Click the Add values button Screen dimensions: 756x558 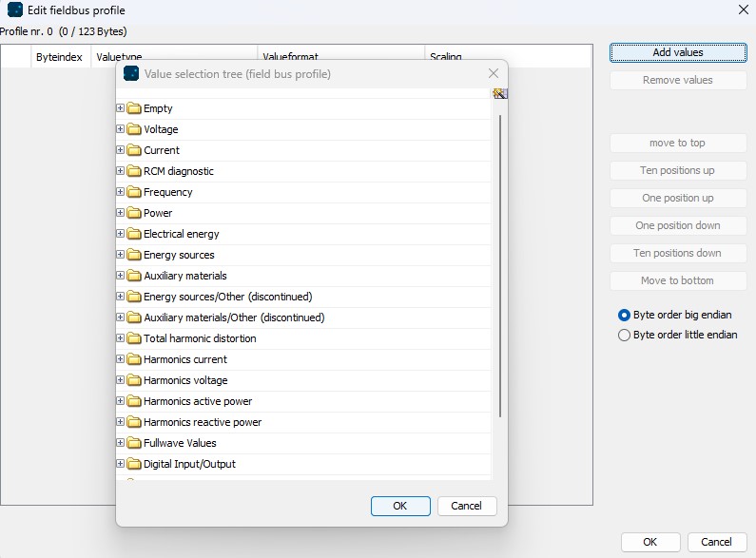coord(677,52)
